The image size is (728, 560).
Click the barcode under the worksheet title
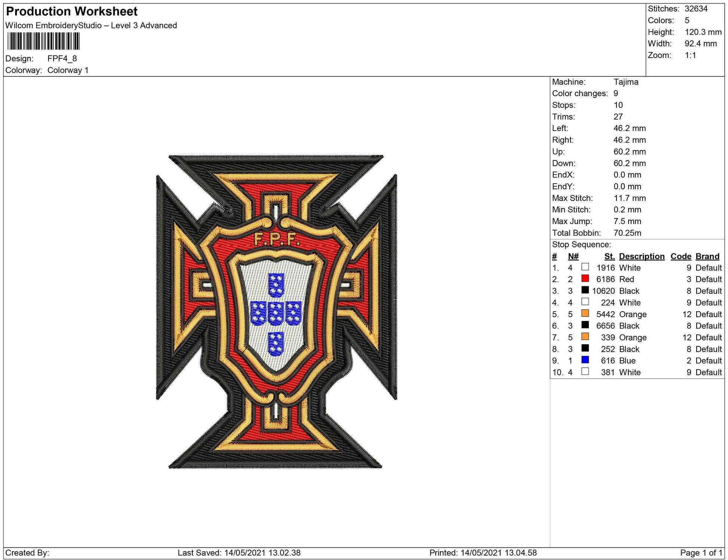43,41
